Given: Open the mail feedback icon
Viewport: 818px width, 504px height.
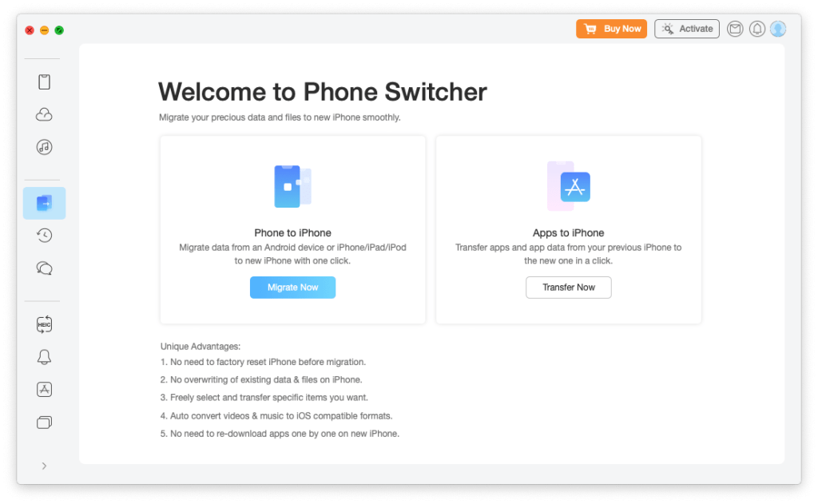Looking at the screenshot, I should (x=735, y=29).
